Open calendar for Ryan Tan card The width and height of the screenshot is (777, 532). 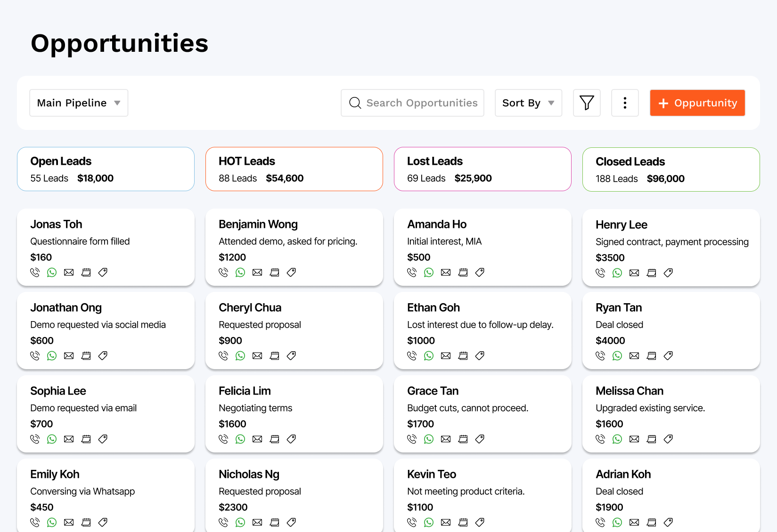pyautogui.click(x=651, y=355)
